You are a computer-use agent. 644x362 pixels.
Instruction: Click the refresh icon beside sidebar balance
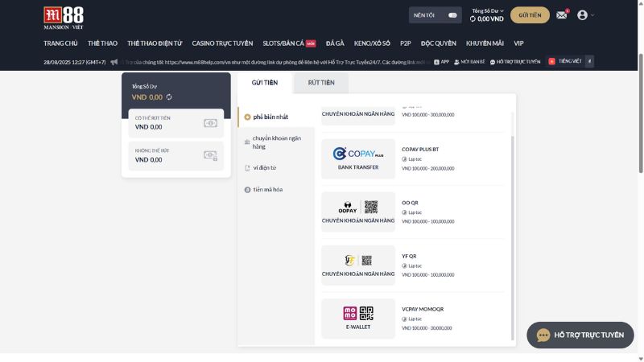click(169, 97)
